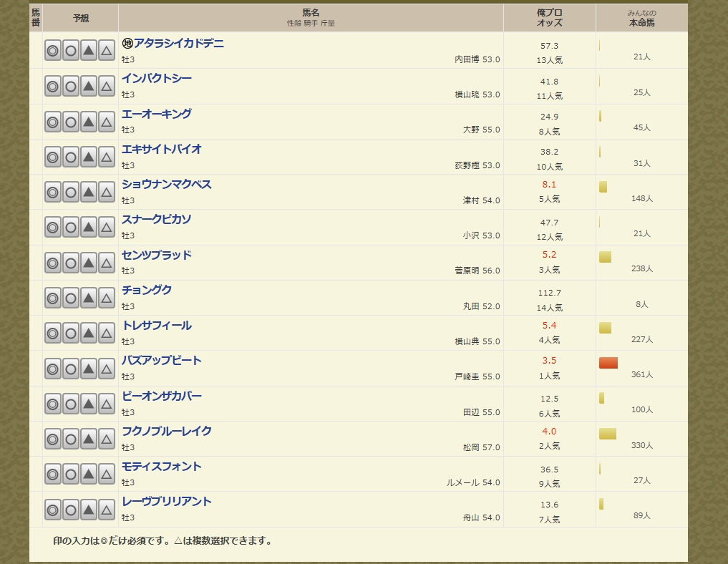This screenshot has width=728, height=564.
Task: Open センツブラッド horse link
Action: 157,255
